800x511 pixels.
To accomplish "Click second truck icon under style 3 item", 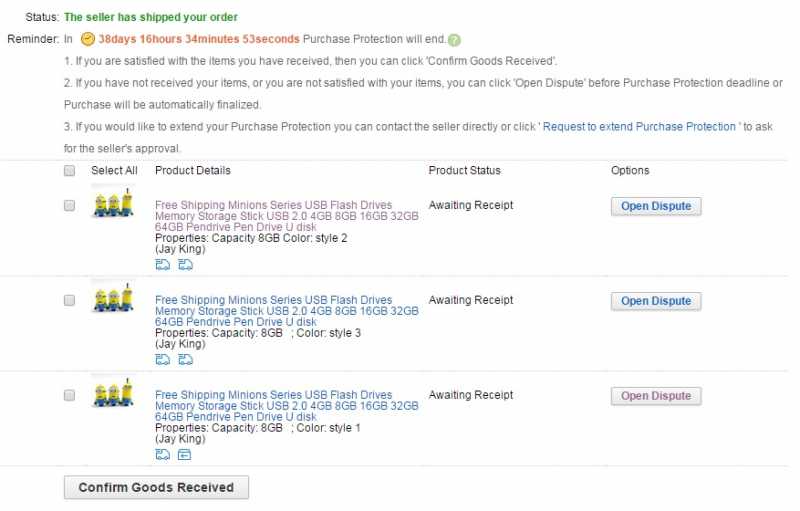I will [185, 359].
